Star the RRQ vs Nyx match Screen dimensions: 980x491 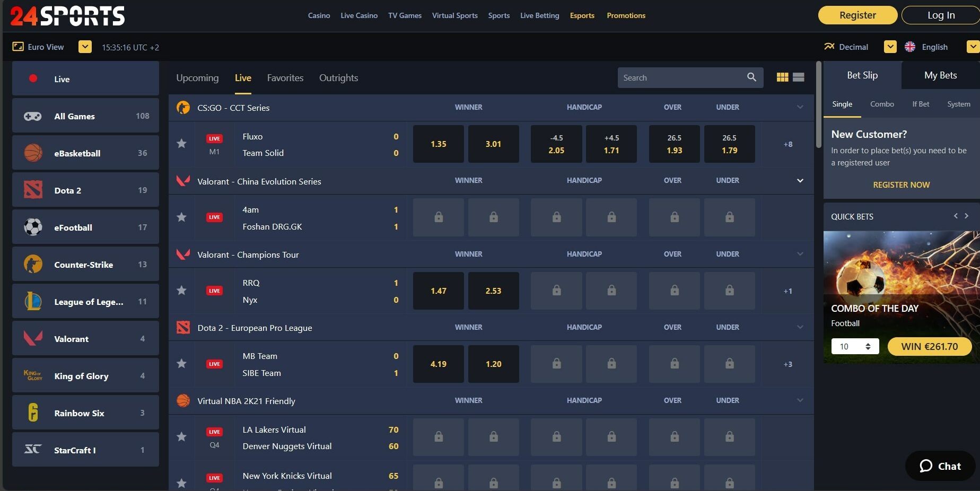point(181,291)
